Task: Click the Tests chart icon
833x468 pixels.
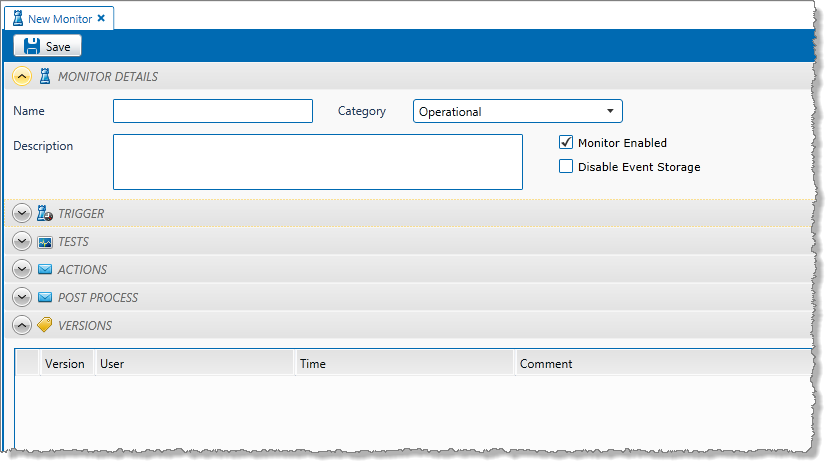Action: click(x=45, y=242)
